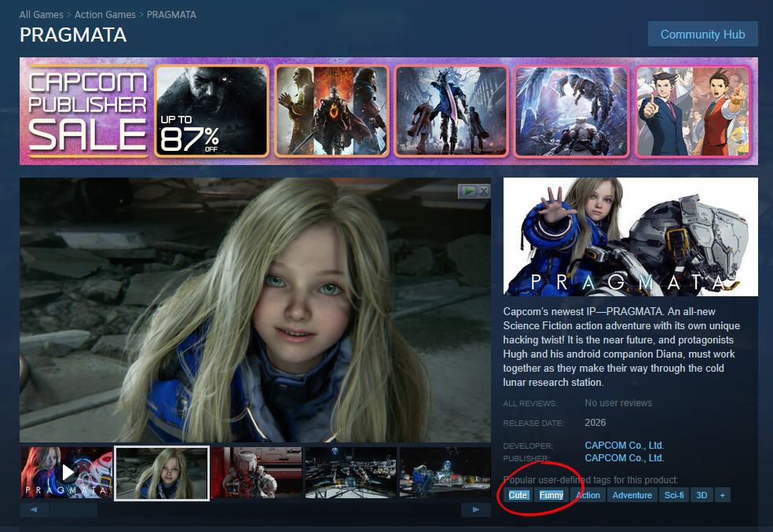Open the Dragon's Dogma sale banner tile
The width and height of the screenshot is (773, 532).
pyautogui.click(x=332, y=112)
